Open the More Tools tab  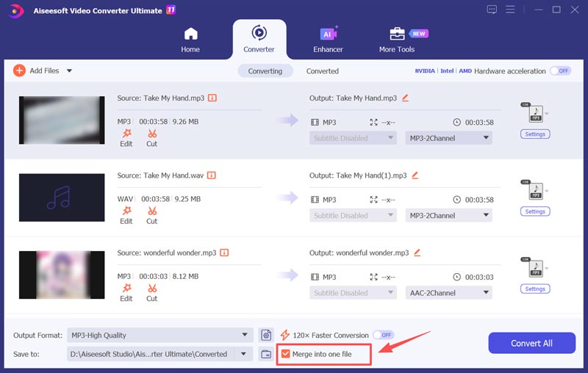(397, 40)
